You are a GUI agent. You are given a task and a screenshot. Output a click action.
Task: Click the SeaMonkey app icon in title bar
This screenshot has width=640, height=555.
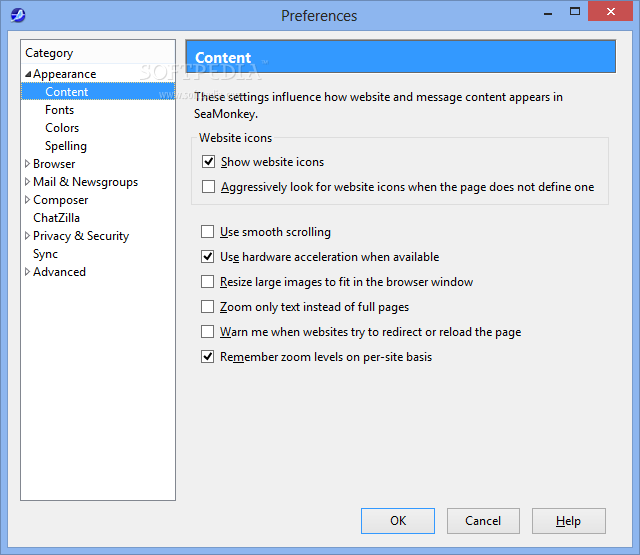click(18, 15)
